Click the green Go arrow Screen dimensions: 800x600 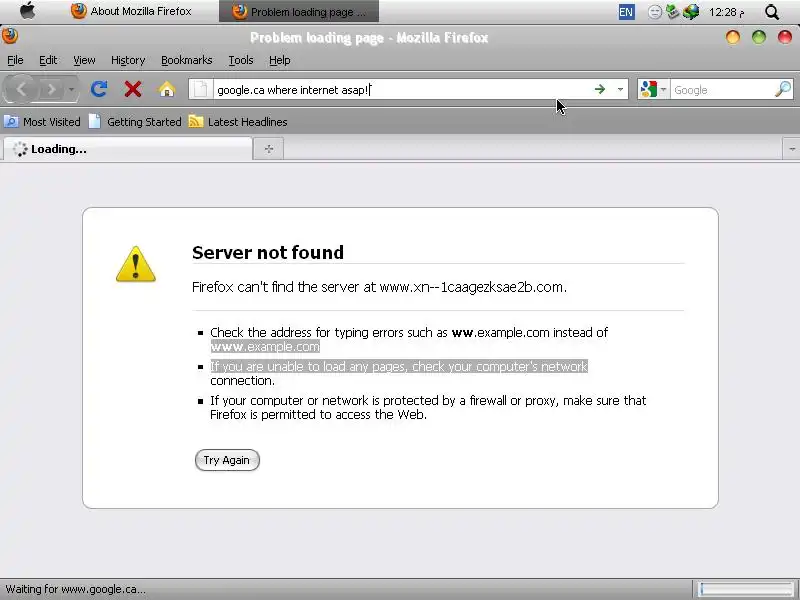[x=599, y=89]
